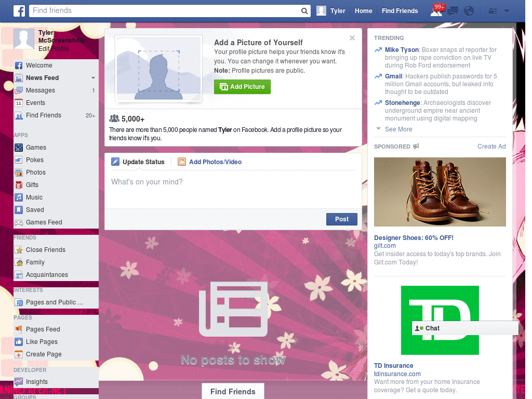The image size is (532, 399).
Task: Dismiss the Add a Picture card
Action: point(352,38)
